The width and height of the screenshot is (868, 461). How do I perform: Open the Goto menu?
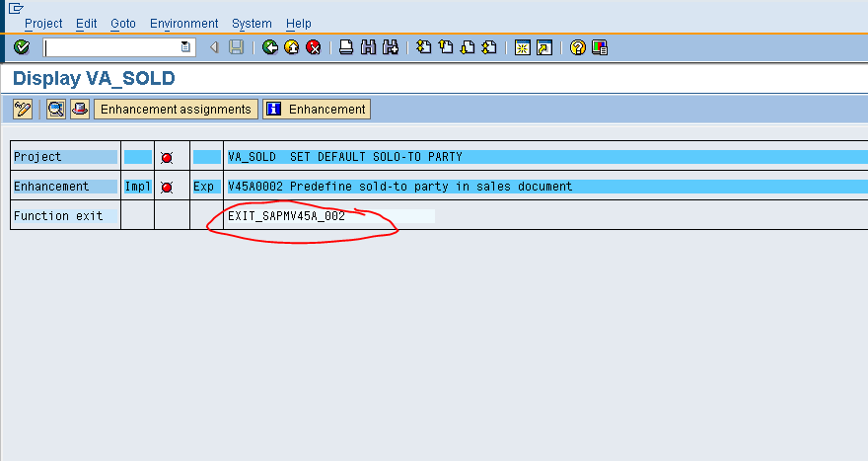(x=123, y=24)
